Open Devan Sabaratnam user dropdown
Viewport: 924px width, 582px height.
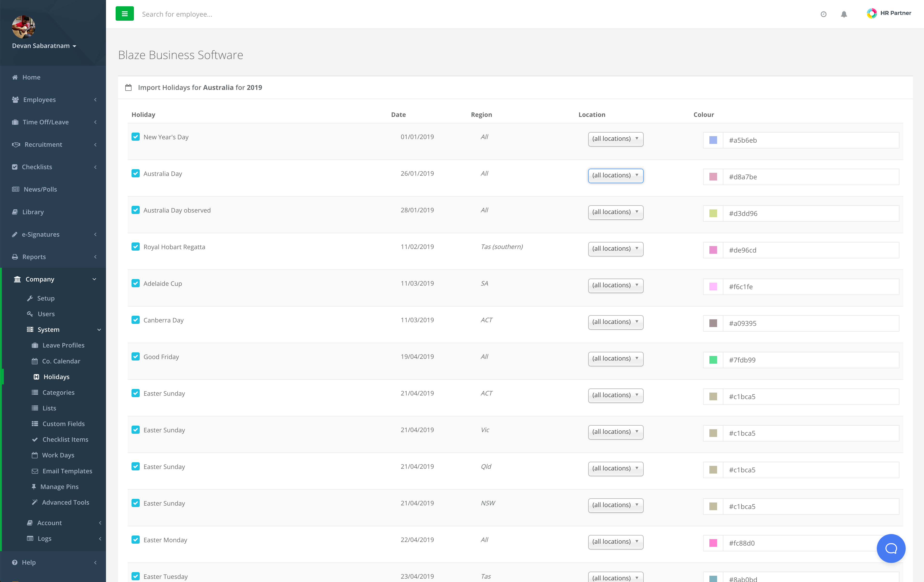[44, 46]
